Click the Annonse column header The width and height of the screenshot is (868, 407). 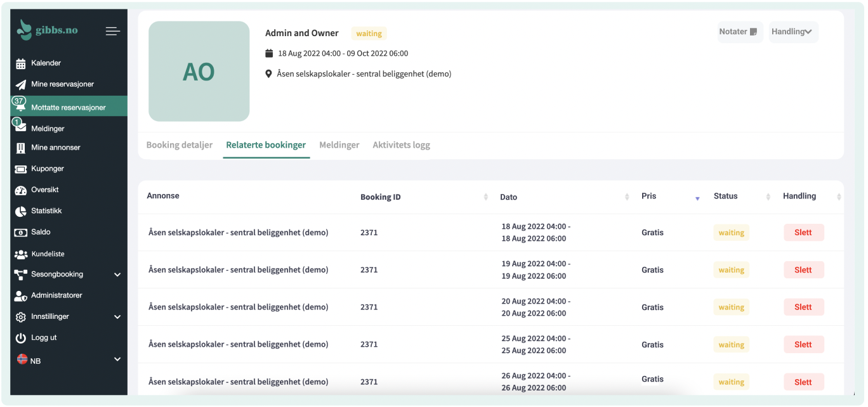[163, 196]
